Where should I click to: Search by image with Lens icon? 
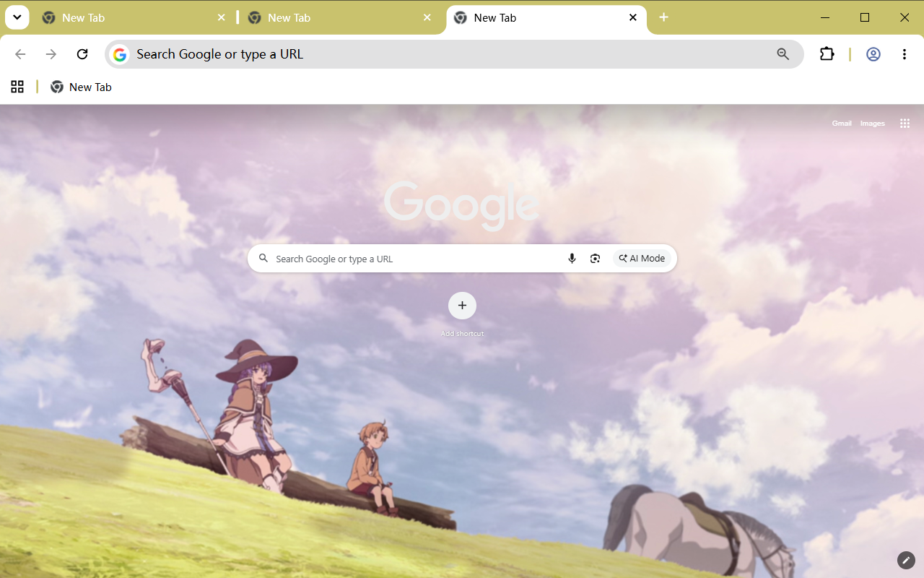[595, 259]
